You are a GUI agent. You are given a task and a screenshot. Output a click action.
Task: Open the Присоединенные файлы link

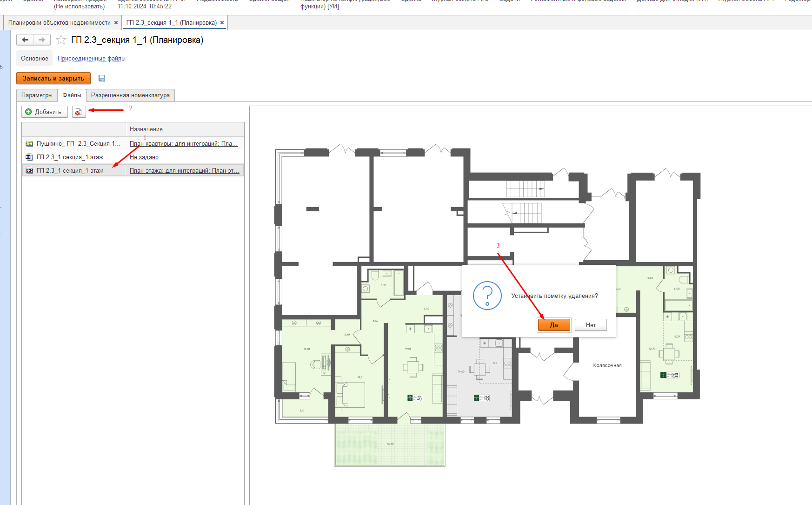coord(92,59)
